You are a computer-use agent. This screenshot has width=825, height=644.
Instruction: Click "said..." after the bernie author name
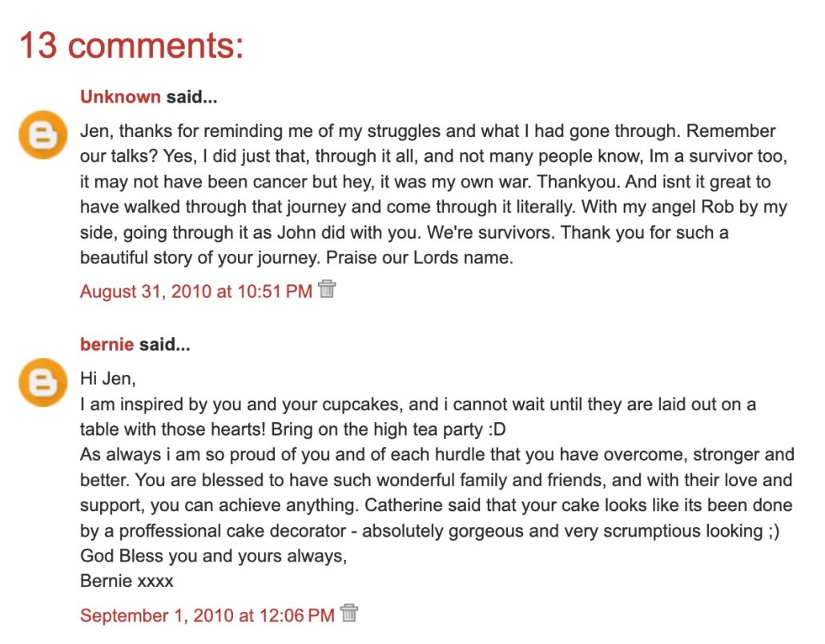point(165,345)
